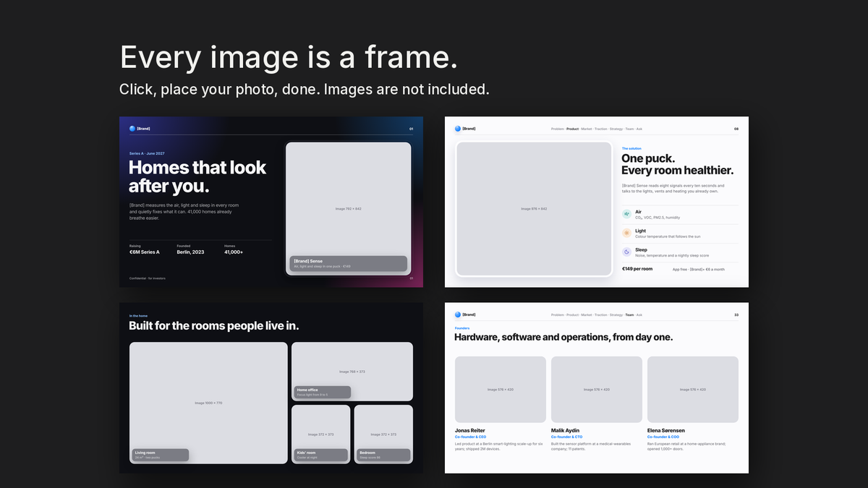Click the name Jonas Reiter
This screenshot has width=868, height=488.
471,431
